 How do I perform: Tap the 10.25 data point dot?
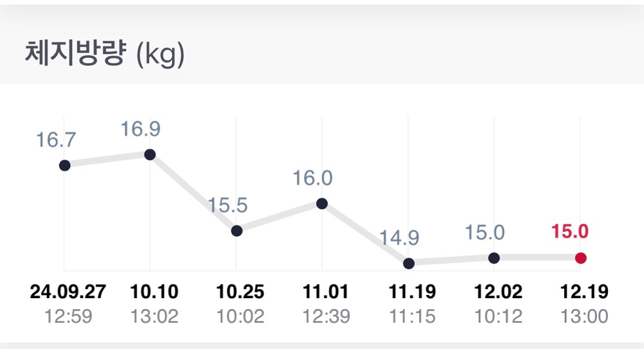(236, 231)
